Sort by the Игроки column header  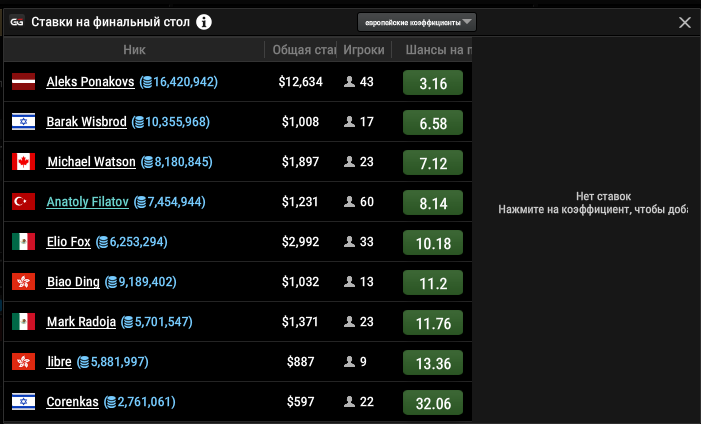[x=363, y=49]
